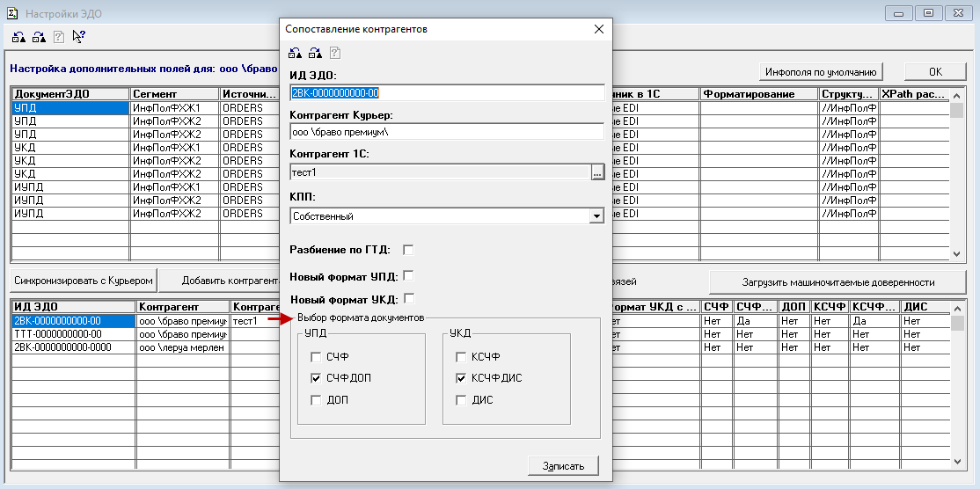The image size is (980, 489).
Task: Select the ТТТ-0000000000-00 row
Action: 74,334
